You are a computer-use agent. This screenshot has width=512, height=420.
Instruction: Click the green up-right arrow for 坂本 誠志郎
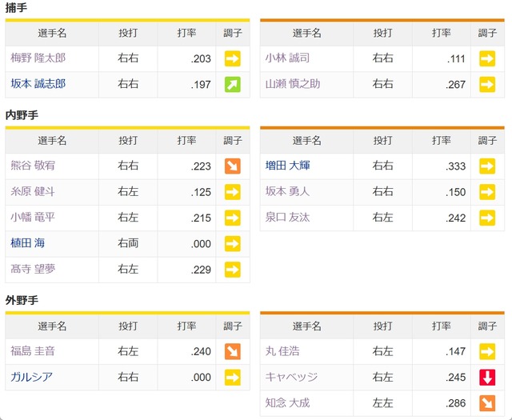point(233,85)
